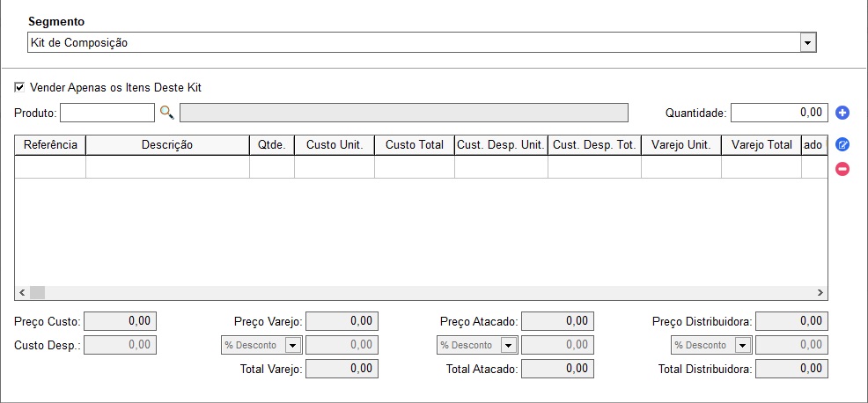868x403 pixels.
Task: Sort by the Referência column header
Action: 50,145
